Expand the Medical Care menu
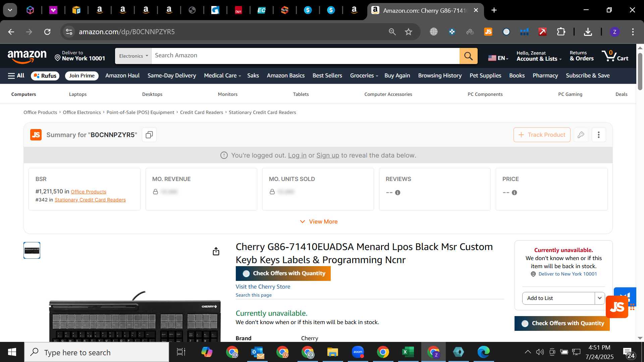The image size is (644, 362). pyautogui.click(x=222, y=76)
